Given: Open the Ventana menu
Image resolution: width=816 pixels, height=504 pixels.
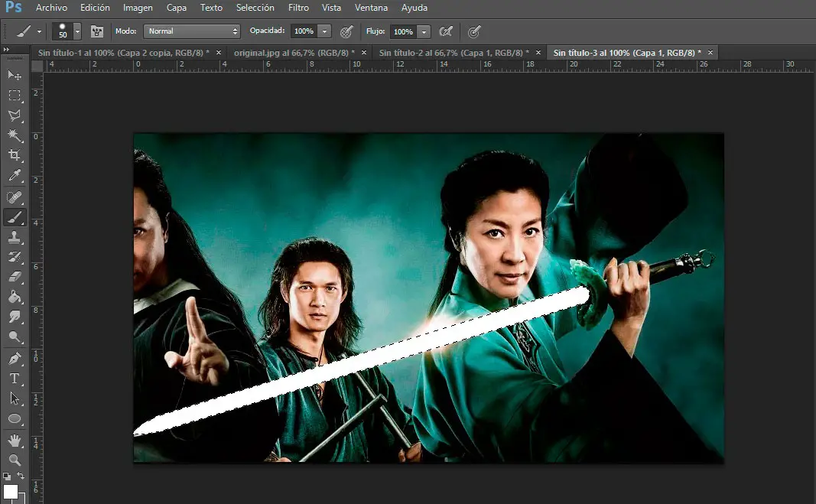Looking at the screenshot, I should click(x=371, y=8).
